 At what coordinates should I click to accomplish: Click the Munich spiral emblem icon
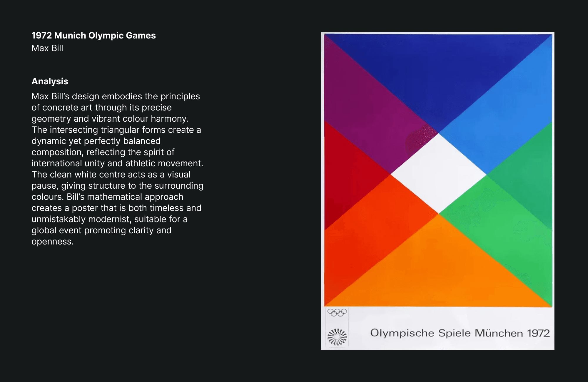337,337
